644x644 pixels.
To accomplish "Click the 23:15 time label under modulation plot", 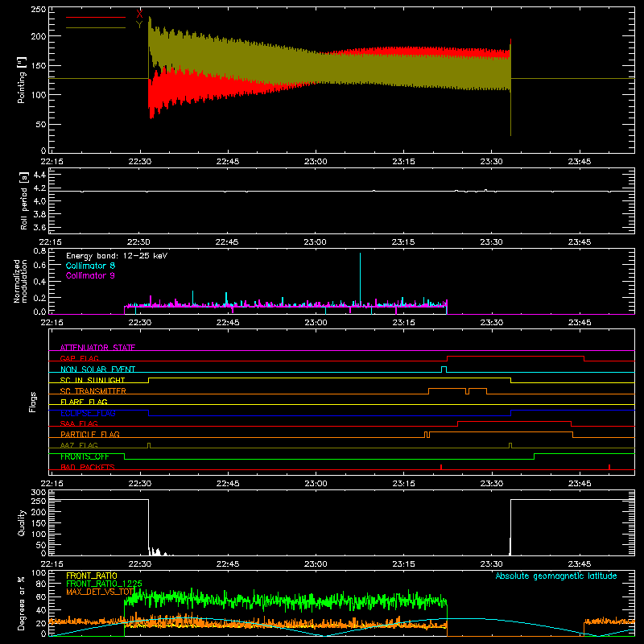I will coord(403,323).
